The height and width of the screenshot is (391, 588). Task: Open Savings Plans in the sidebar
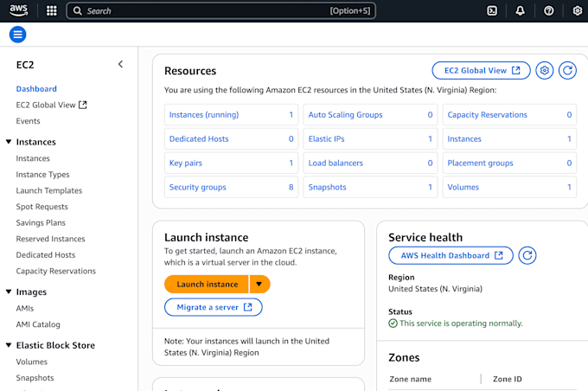[41, 223]
